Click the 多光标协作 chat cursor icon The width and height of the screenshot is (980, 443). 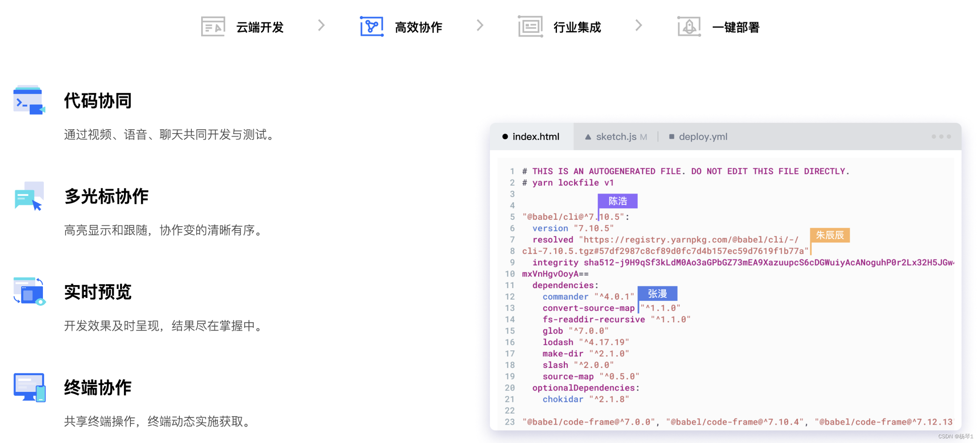tap(29, 196)
